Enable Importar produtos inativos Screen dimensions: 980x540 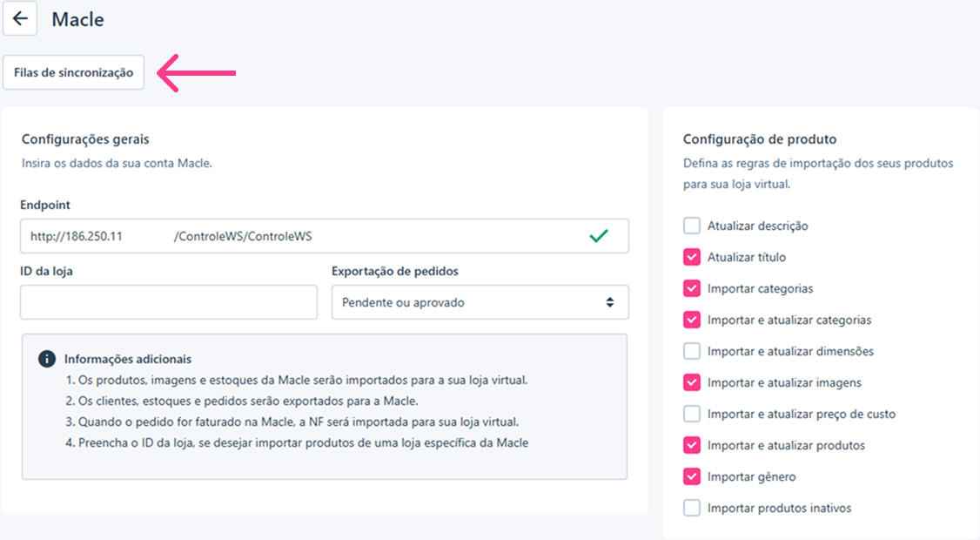pyautogui.click(x=692, y=508)
